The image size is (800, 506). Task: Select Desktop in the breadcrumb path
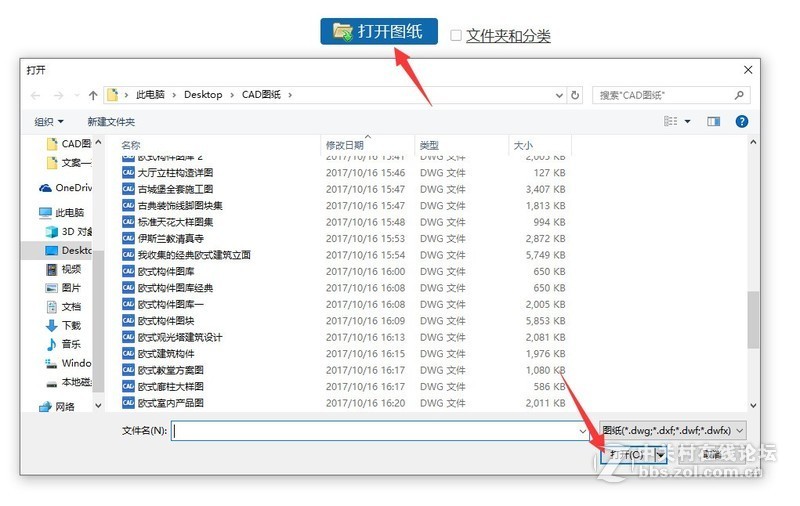coord(203,95)
